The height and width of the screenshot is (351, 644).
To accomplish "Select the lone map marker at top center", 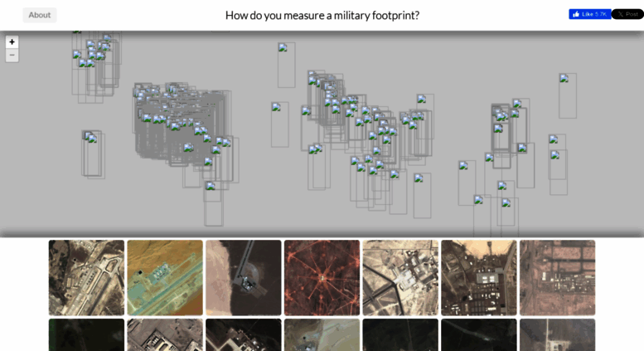I will coord(283,47).
